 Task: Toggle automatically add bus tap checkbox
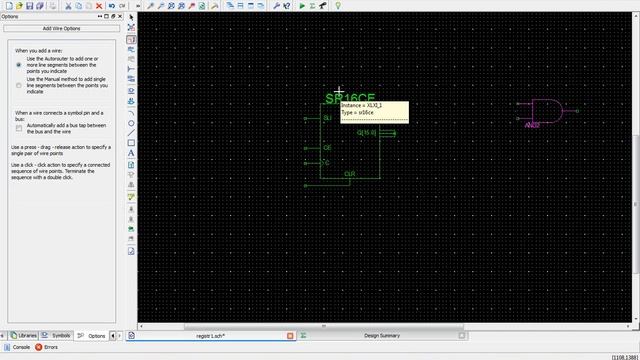tap(19, 129)
